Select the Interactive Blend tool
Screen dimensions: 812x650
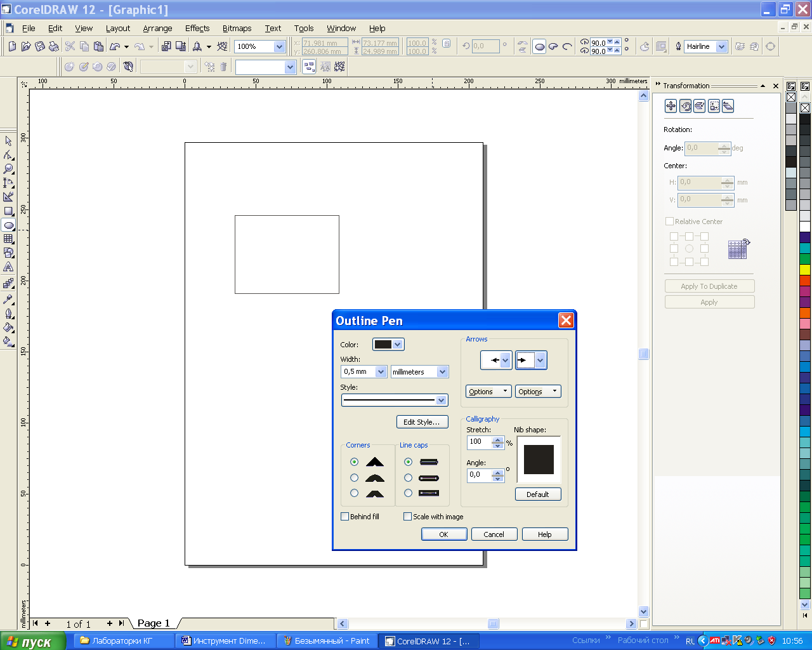[x=8, y=284]
